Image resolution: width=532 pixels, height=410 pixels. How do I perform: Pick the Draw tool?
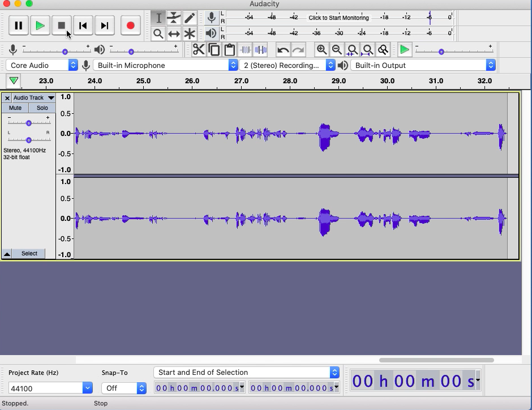click(190, 18)
